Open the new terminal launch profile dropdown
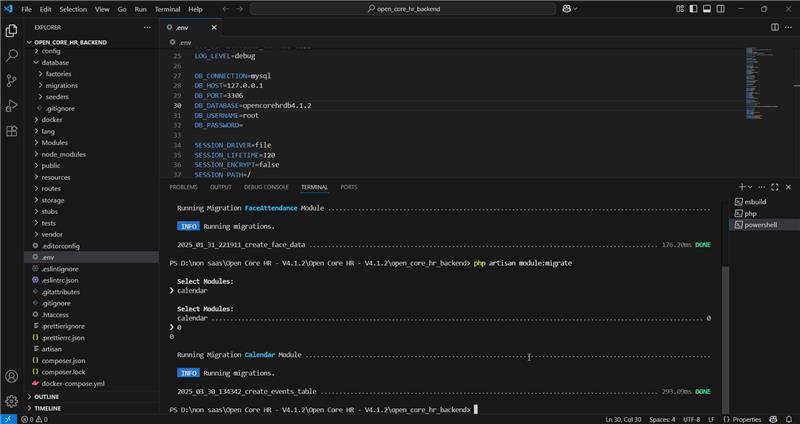The image size is (800, 424). click(x=749, y=187)
